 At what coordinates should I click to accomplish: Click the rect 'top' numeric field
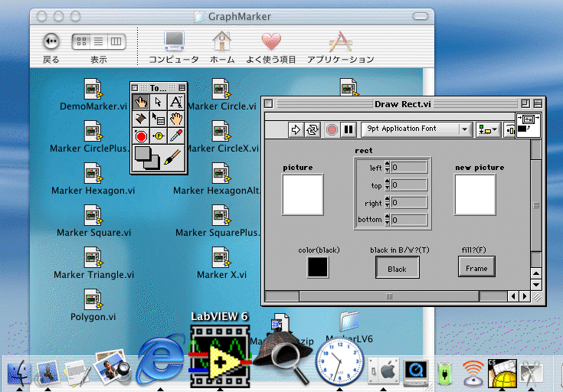point(409,185)
